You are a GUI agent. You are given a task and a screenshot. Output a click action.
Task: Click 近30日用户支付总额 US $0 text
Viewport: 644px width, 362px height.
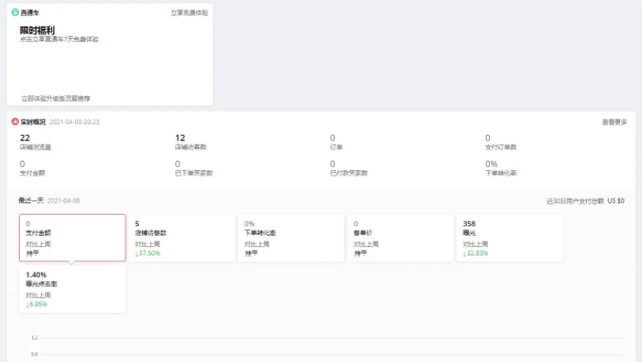[585, 200]
